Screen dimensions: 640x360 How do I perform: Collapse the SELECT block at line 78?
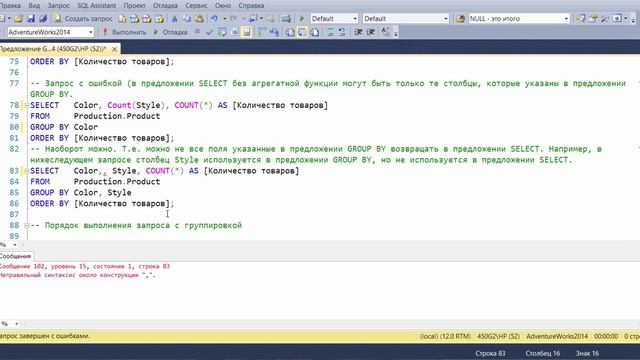[27, 105]
